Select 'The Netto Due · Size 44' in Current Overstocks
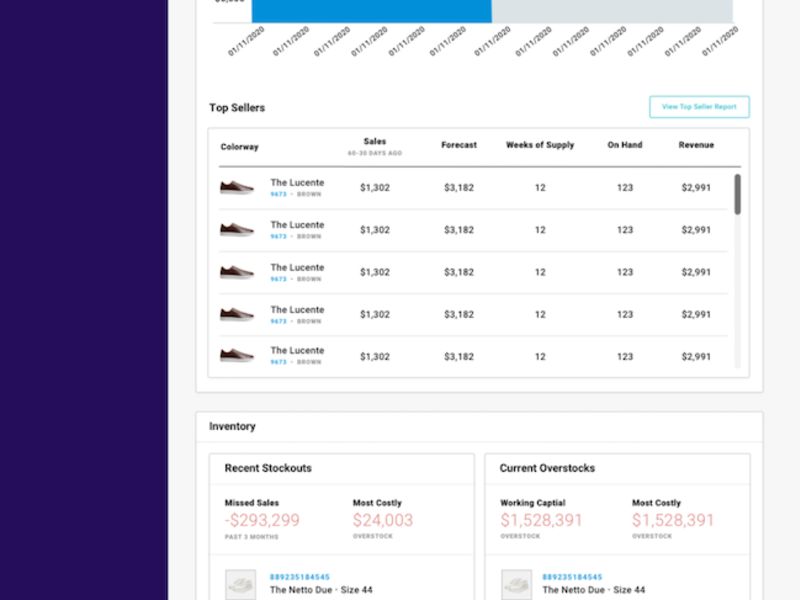 point(593,590)
